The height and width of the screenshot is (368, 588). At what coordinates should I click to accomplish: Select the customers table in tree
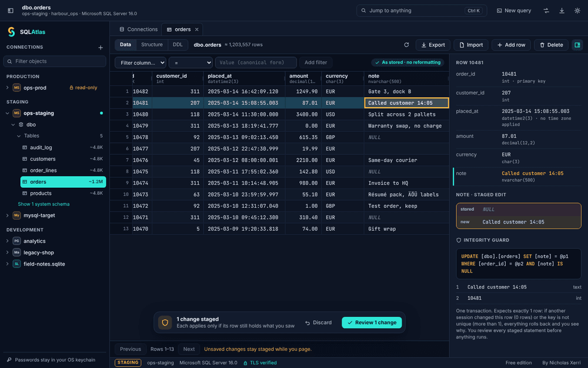pos(63,159)
